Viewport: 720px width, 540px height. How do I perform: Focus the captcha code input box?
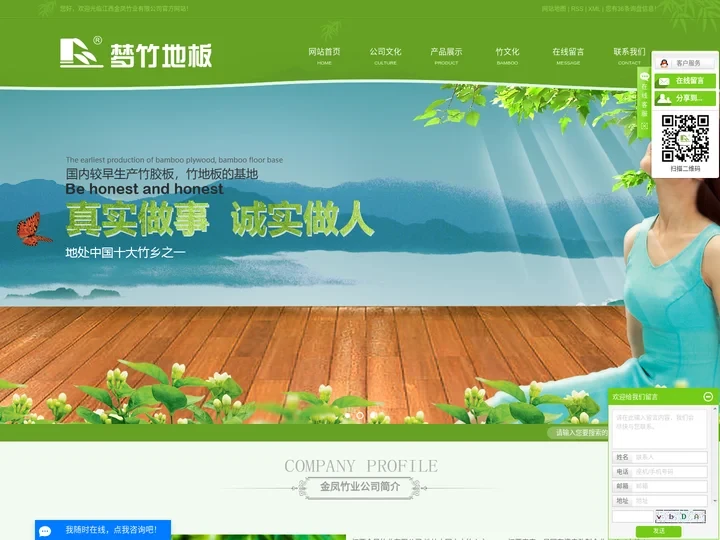[x=633, y=517]
